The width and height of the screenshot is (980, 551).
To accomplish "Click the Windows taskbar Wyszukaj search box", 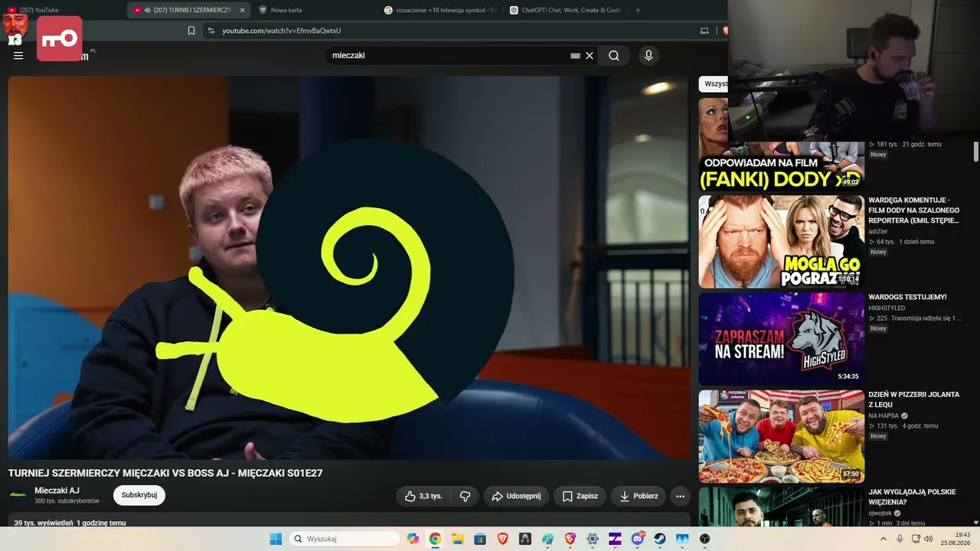I will click(x=345, y=539).
